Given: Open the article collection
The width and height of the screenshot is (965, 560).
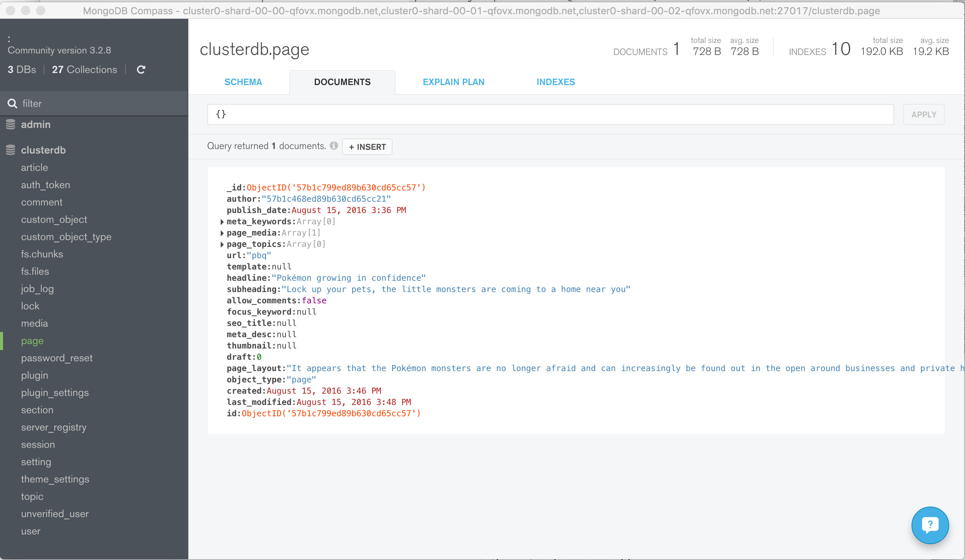Looking at the screenshot, I should tap(35, 167).
